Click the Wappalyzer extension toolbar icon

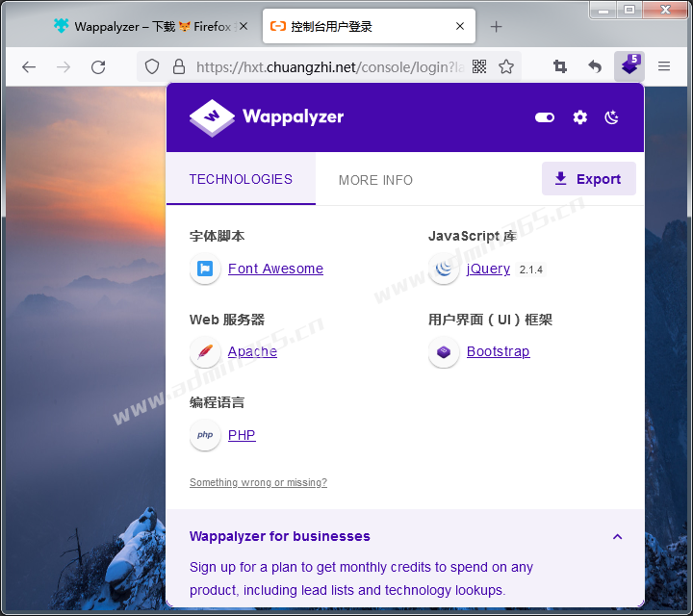[x=629, y=66]
